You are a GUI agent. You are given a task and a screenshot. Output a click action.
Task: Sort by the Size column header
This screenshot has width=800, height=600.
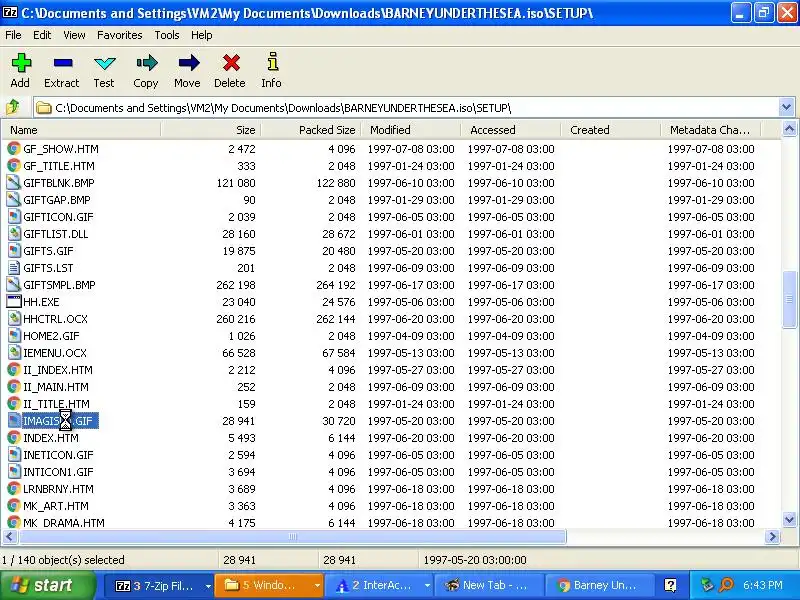(x=211, y=130)
